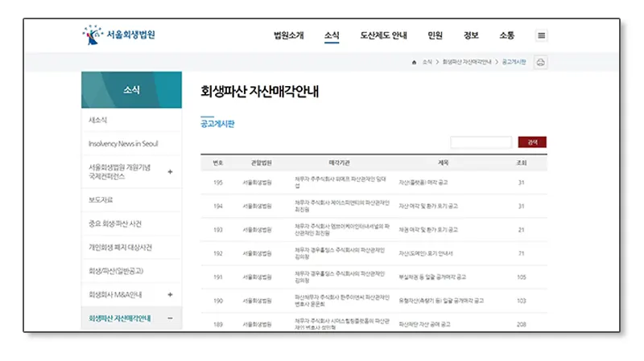The width and height of the screenshot is (644, 361).
Task: Open 새소식 in the sidebar
Action: 98,120
